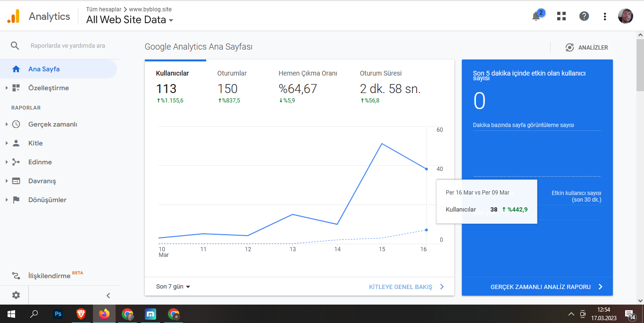Click the Davranış behavior icon
644x323 pixels.
click(16, 181)
